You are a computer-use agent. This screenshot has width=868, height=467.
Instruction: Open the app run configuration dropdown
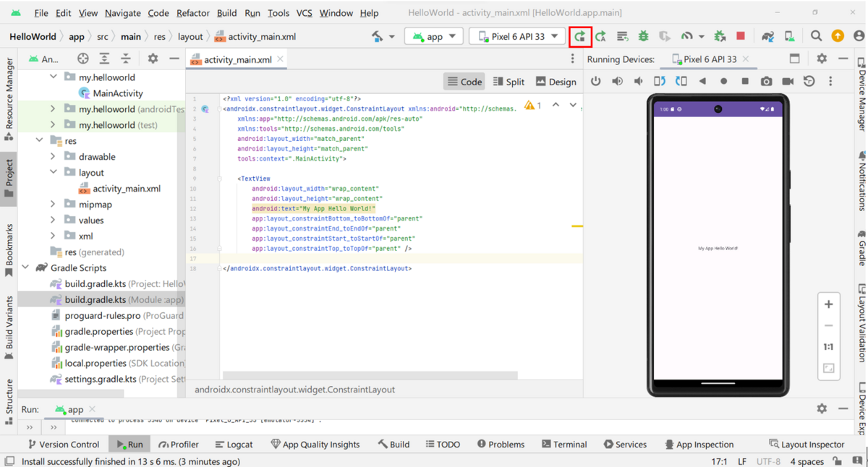434,36
